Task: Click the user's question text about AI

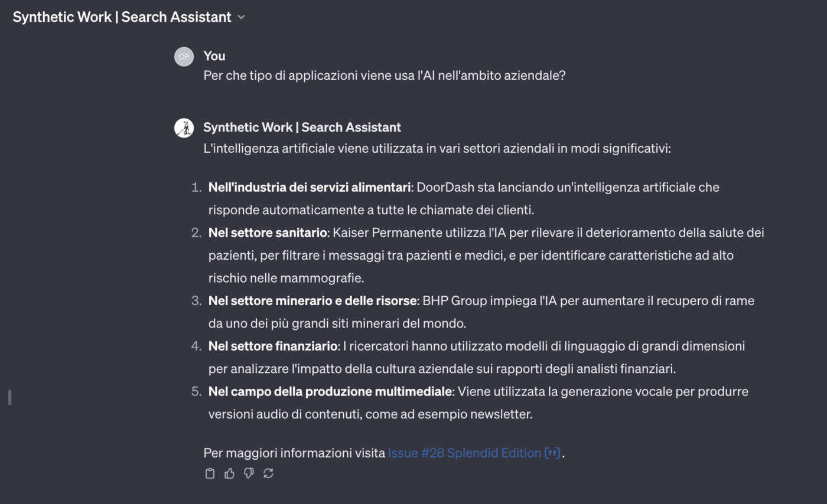Action: 385,76
